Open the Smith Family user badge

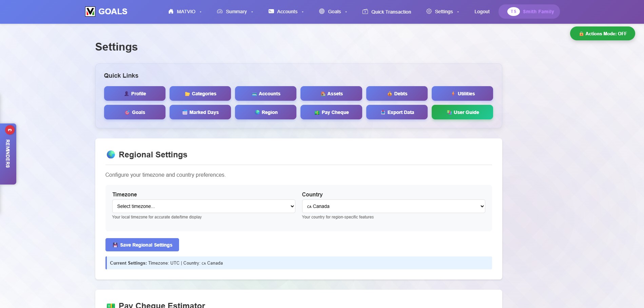[529, 12]
